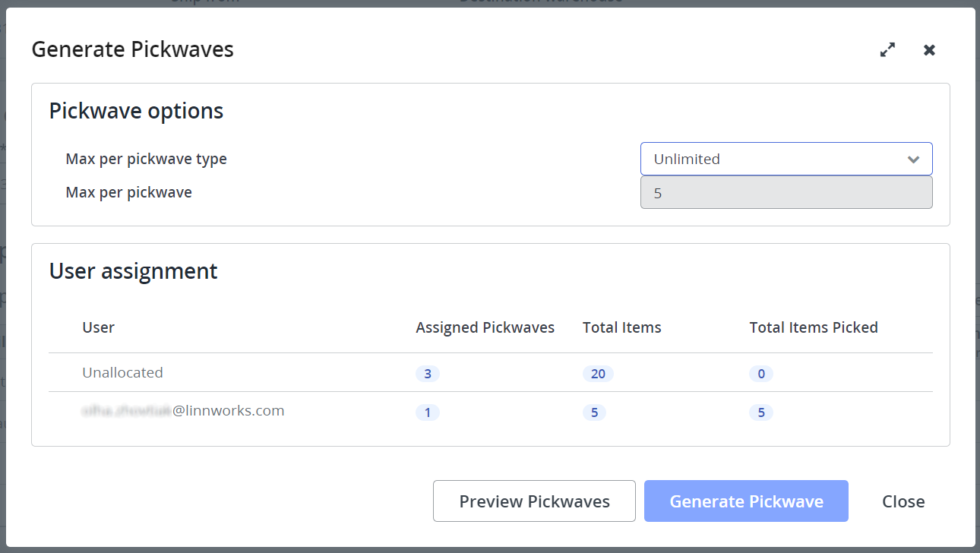Click the Unallocated items picked badge 0

(760, 374)
